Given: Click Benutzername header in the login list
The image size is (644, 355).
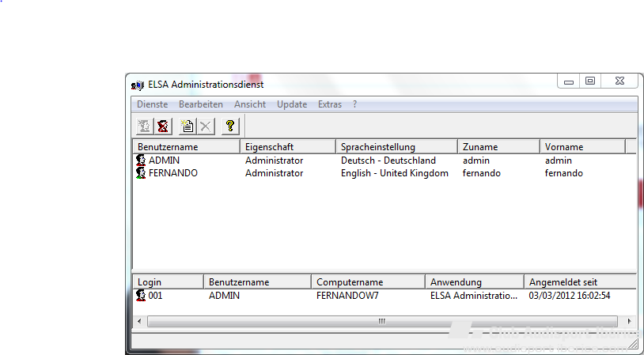Looking at the screenshot, I should coord(257,282).
